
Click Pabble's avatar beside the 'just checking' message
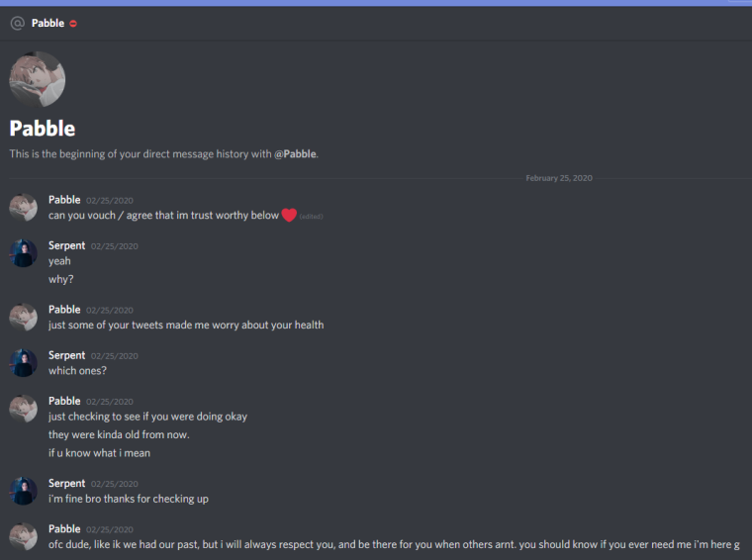23,409
